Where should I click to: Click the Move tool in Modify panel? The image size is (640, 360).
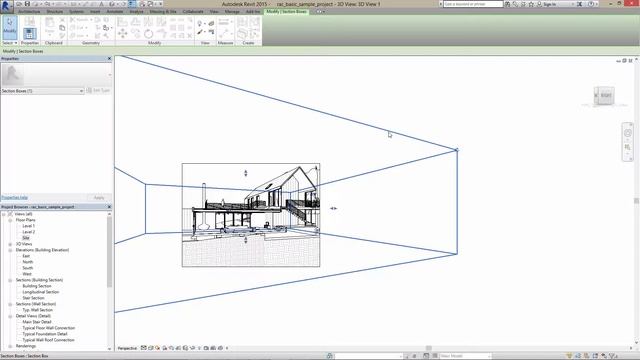point(122,34)
